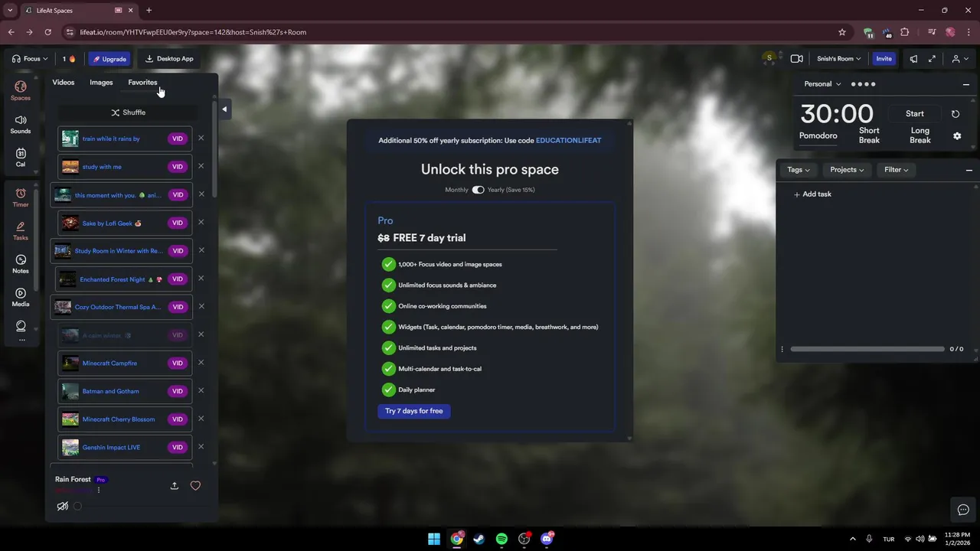Click Add task
Screen dimensions: 980x551
pos(812,194)
